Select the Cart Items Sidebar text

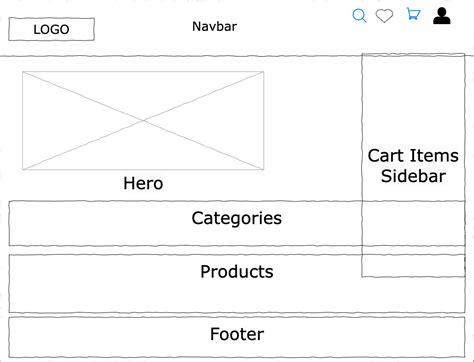[x=413, y=166]
